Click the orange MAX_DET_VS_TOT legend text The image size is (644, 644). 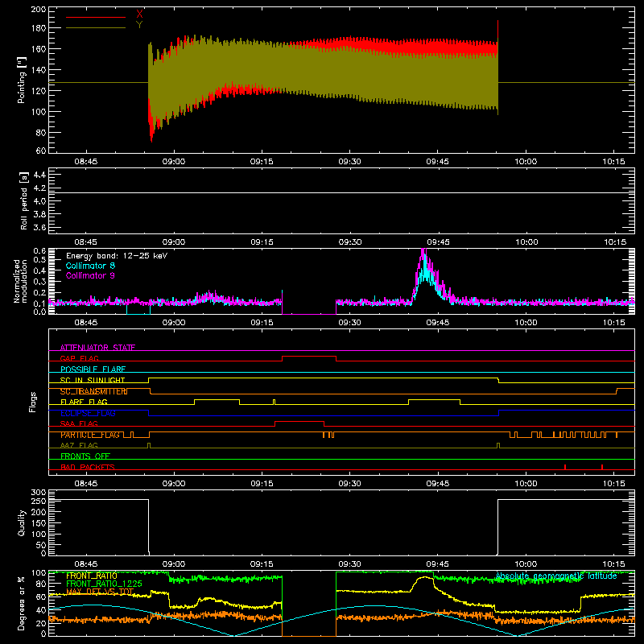100,592
